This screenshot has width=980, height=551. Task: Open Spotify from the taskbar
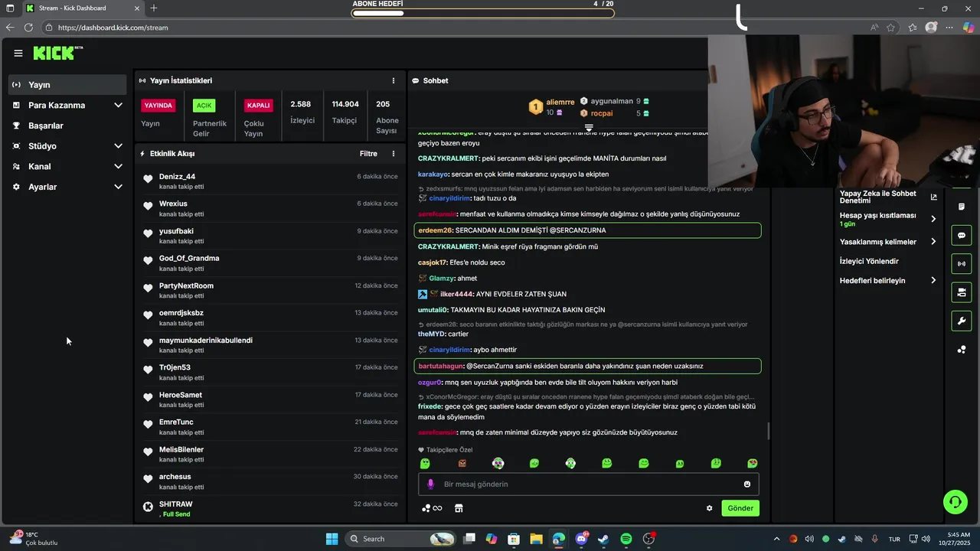(626, 539)
